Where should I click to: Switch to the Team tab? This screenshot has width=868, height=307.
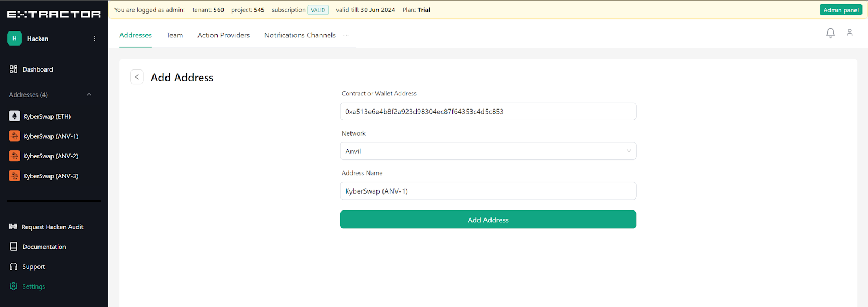[x=175, y=35]
